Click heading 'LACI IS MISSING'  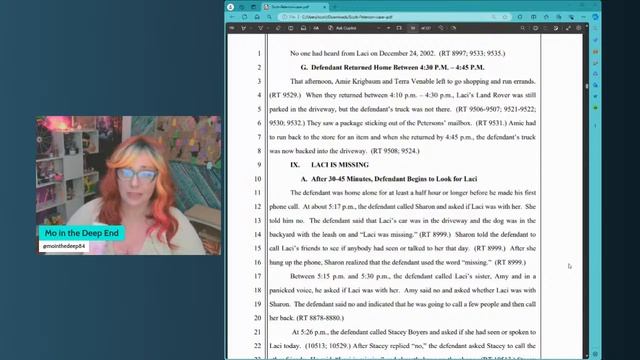click(x=340, y=165)
